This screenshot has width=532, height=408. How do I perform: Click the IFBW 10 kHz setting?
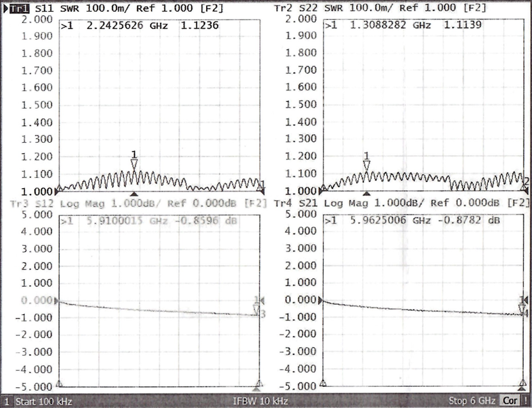[260, 402]
